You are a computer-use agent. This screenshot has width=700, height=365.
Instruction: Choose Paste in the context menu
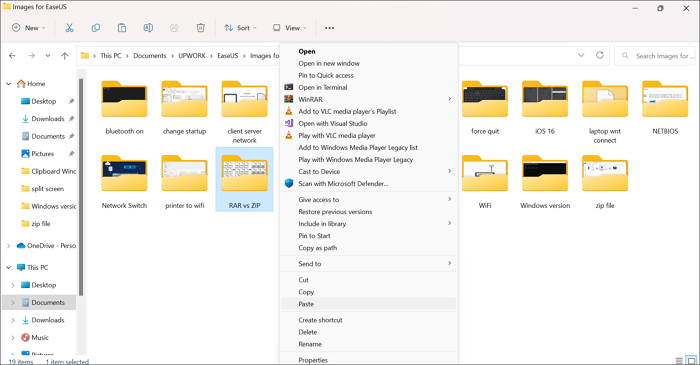(369, 304)
